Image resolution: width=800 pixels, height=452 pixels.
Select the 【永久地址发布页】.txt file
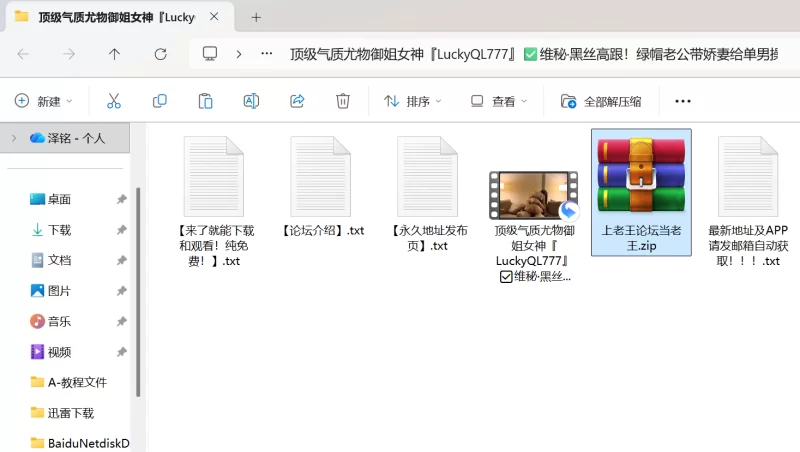pyautogui.click(x=428, y=194)
